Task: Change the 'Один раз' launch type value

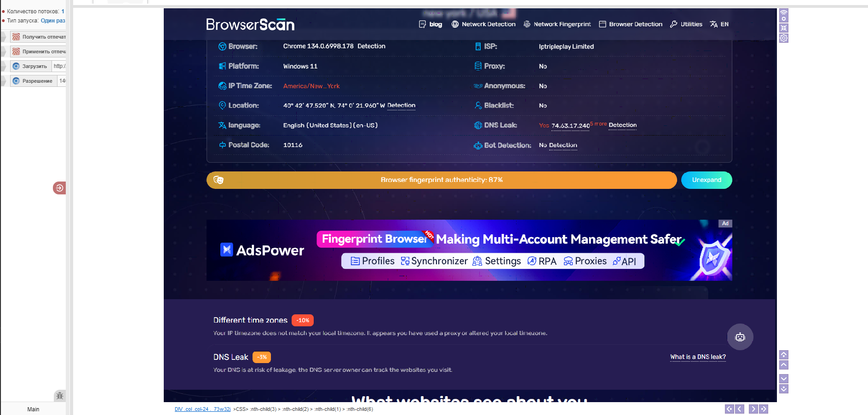Action: (53, 21)
